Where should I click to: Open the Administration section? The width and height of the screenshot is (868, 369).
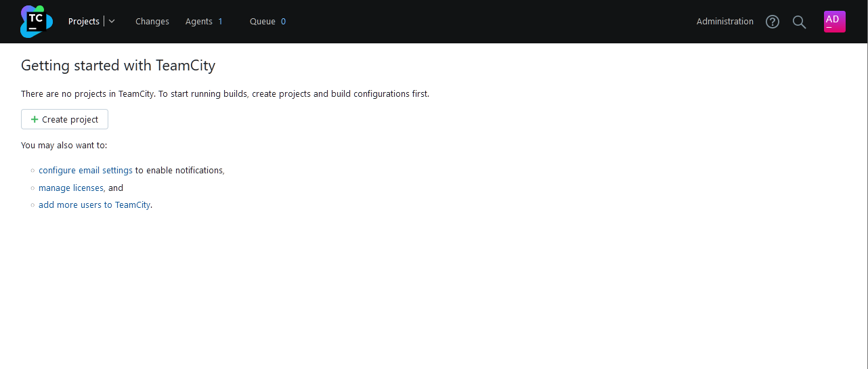click(724, 22)
